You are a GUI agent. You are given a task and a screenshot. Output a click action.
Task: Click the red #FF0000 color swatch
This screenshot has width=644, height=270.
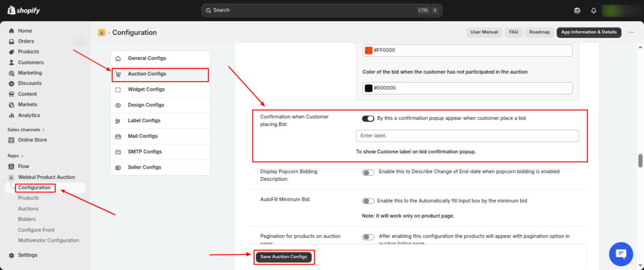point(369,51)
